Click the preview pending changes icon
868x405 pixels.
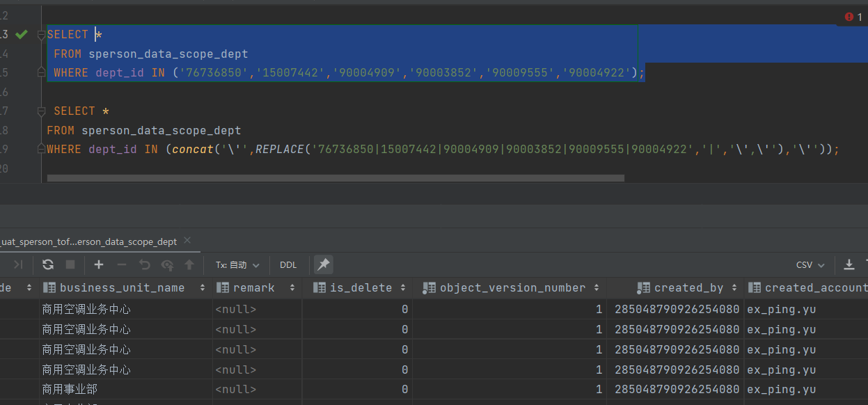(167, 264)
